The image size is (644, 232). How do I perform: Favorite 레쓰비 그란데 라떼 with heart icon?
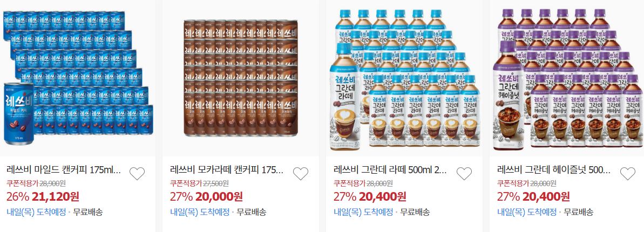point(464,174)
